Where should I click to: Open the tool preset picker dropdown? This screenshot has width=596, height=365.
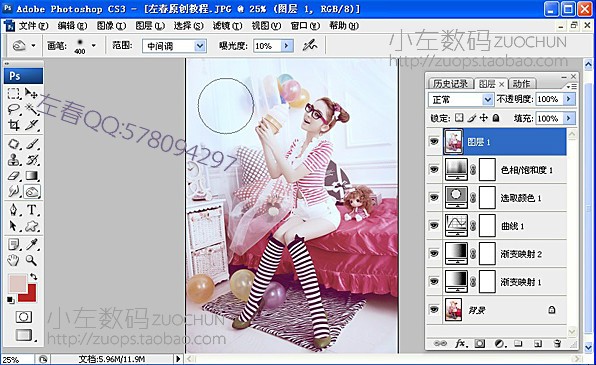(x=33, y=46)
